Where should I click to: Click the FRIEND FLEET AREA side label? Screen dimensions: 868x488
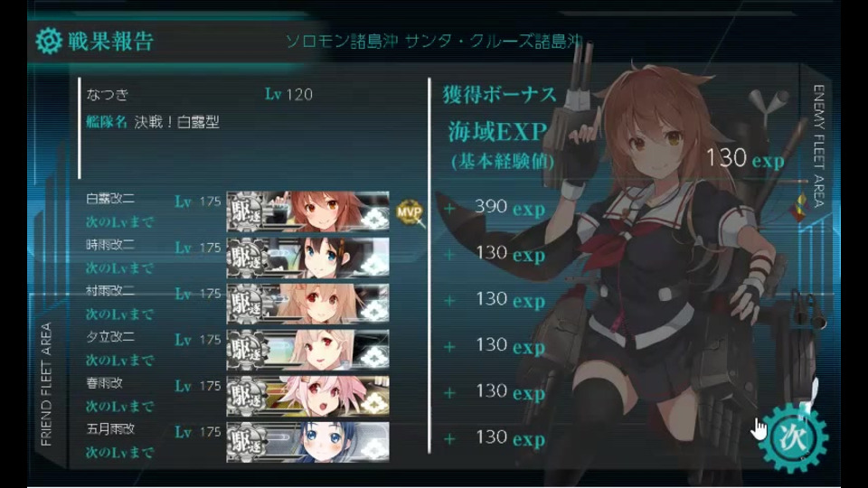pos(46,384)
